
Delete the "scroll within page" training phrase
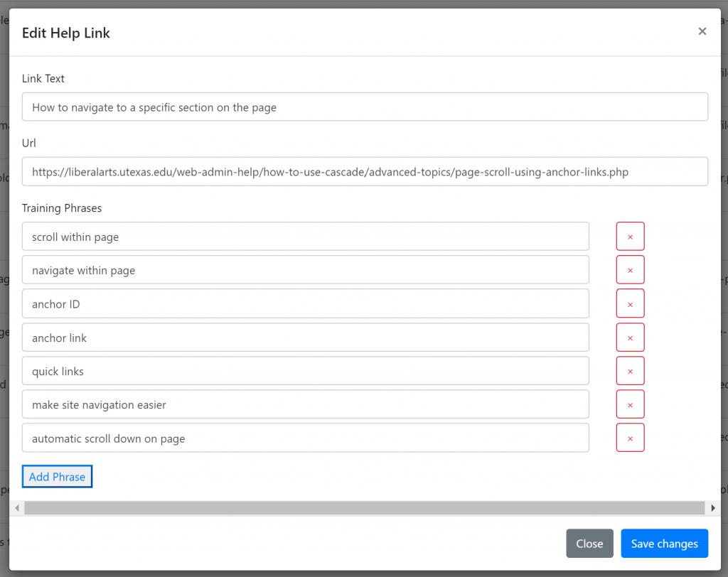630,236
